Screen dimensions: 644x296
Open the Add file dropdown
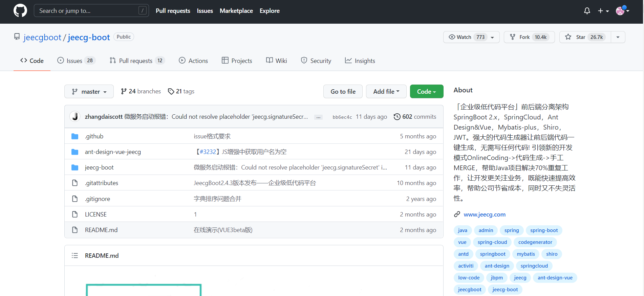click(x=386, y=91)
